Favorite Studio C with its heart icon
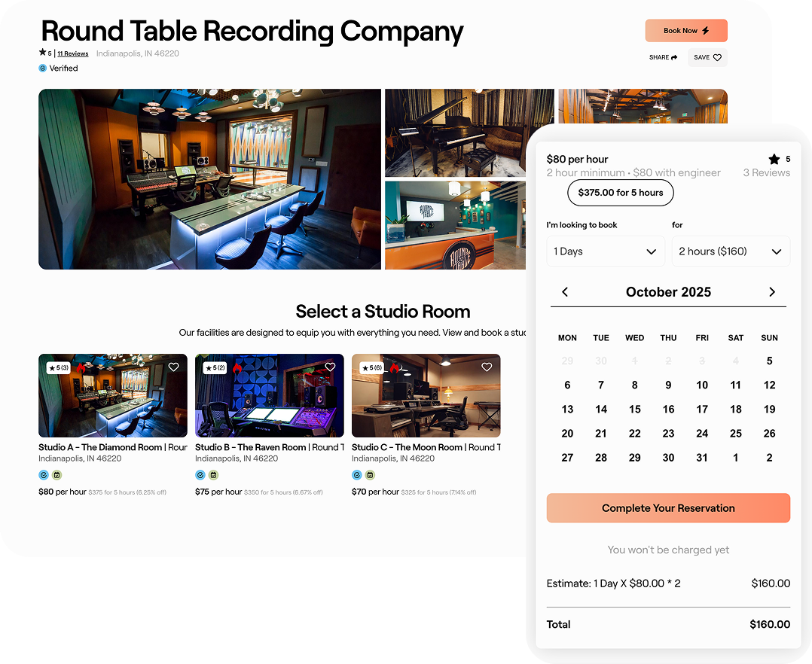This screenshot has width=812, height=664. 487,367
